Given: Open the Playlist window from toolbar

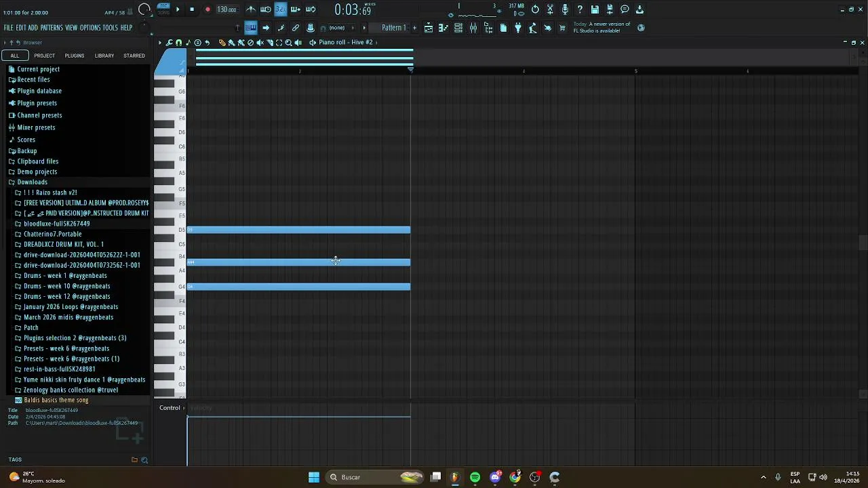Looking at the screenshot, I should click(429, 28).
